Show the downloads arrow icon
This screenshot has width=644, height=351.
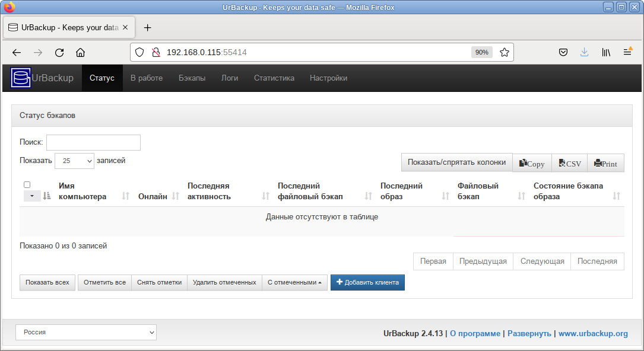pyautogui.click(x=585, y=52)
